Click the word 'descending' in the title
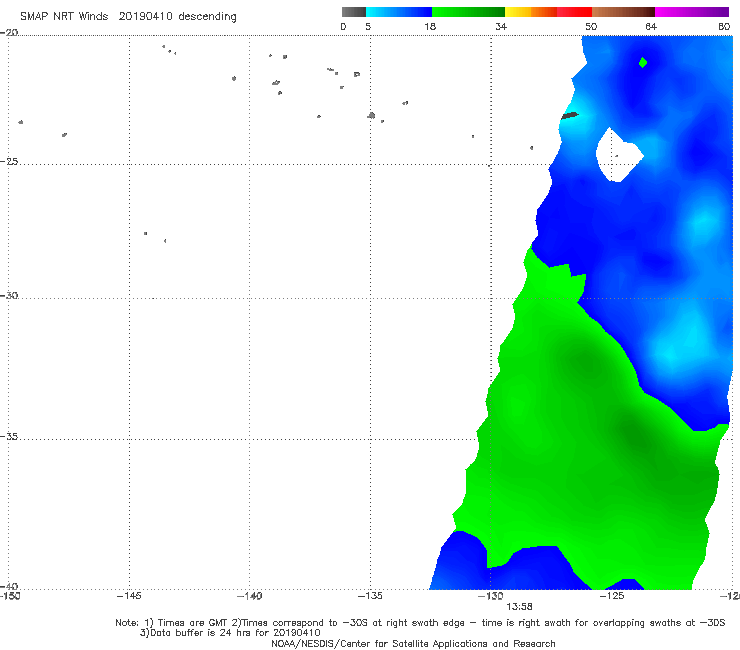 pos(207,17)
